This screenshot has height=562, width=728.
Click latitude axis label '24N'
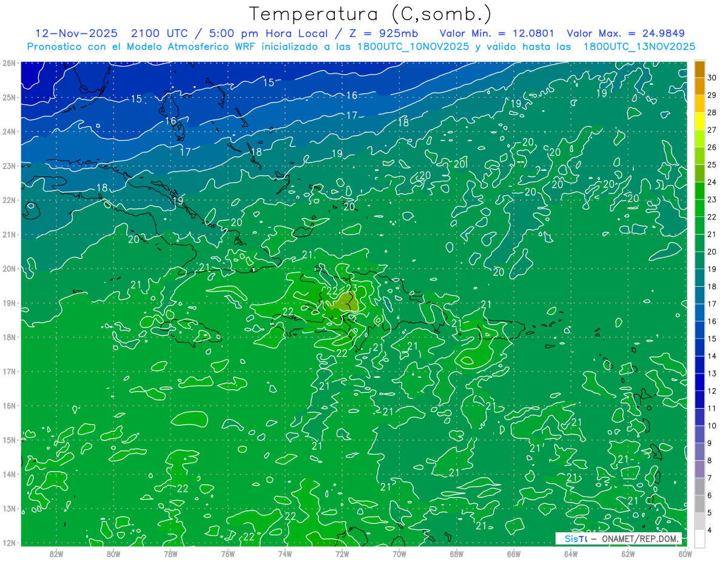(x=8, y=132)
